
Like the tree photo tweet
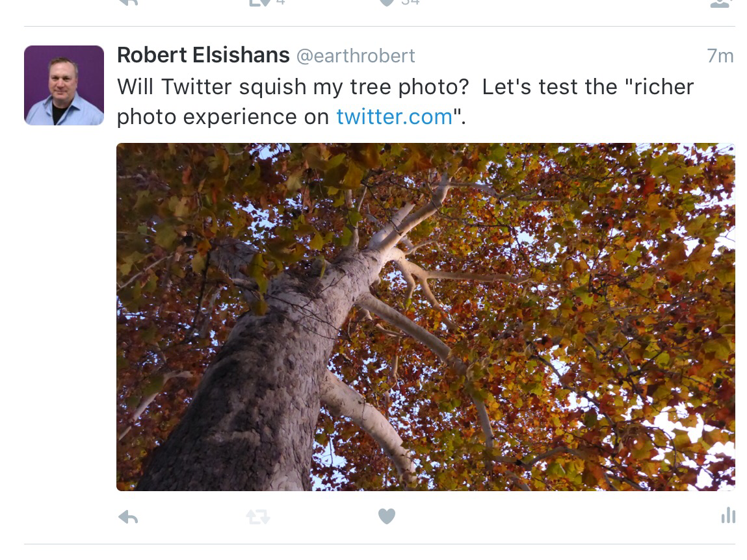tap(387, 516)
